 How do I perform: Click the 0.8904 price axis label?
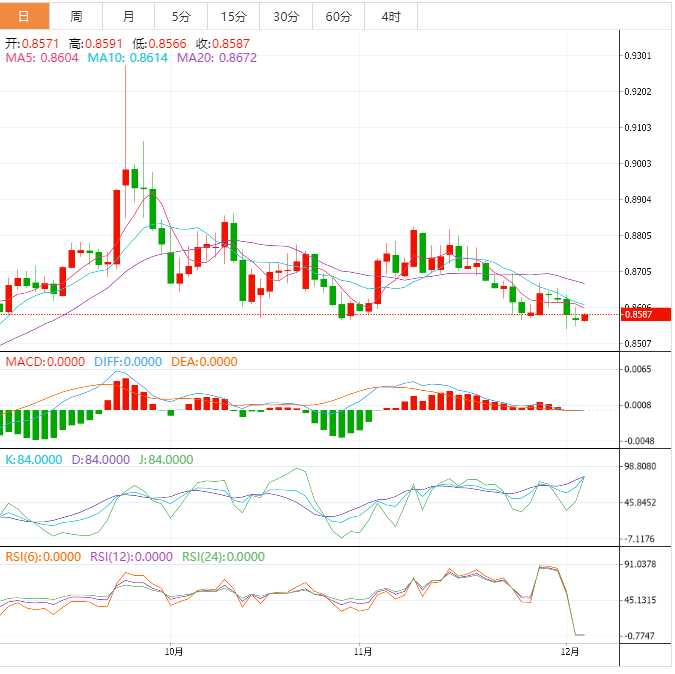638,200
